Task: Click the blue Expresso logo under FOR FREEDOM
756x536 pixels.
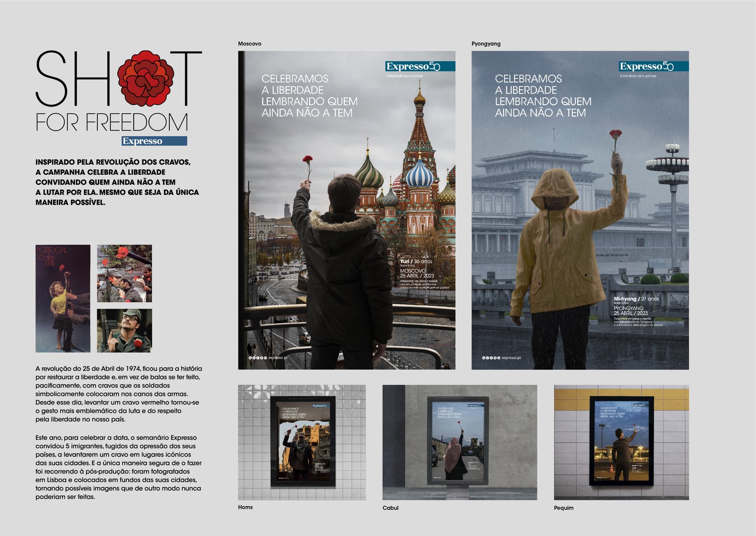Action: 154,141
